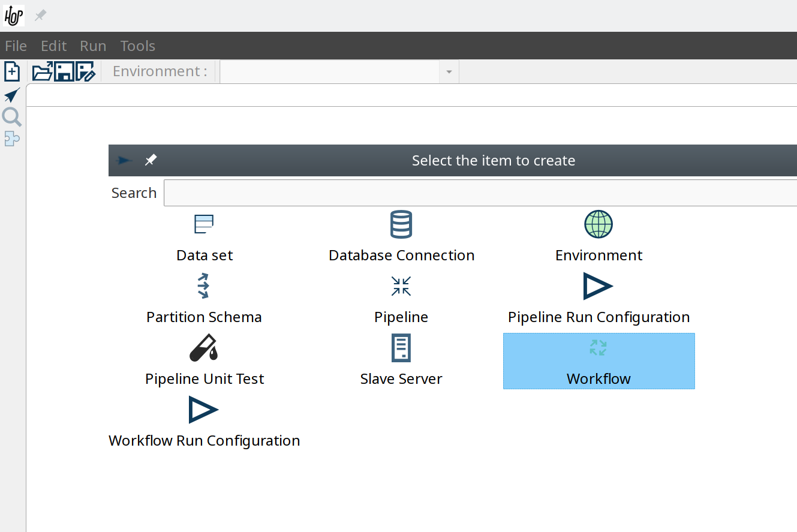
Task: Open the Tools menu
Action: [x=137, y=46]
